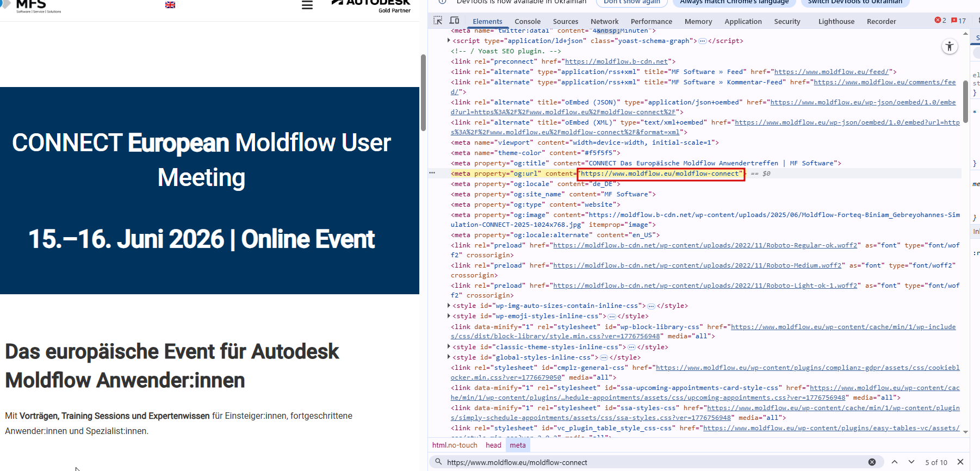The image size is (980, 471).
Task: Follow the Roboto-Medium.woff2 preload link
Action: coord(697,265)
